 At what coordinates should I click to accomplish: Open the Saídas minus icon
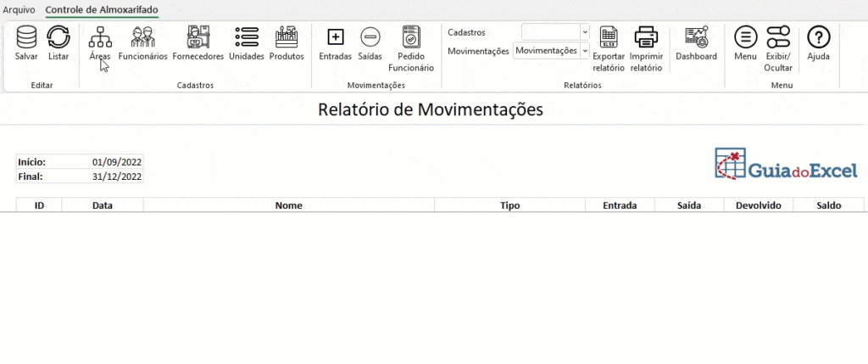click(x=370, y=37)
